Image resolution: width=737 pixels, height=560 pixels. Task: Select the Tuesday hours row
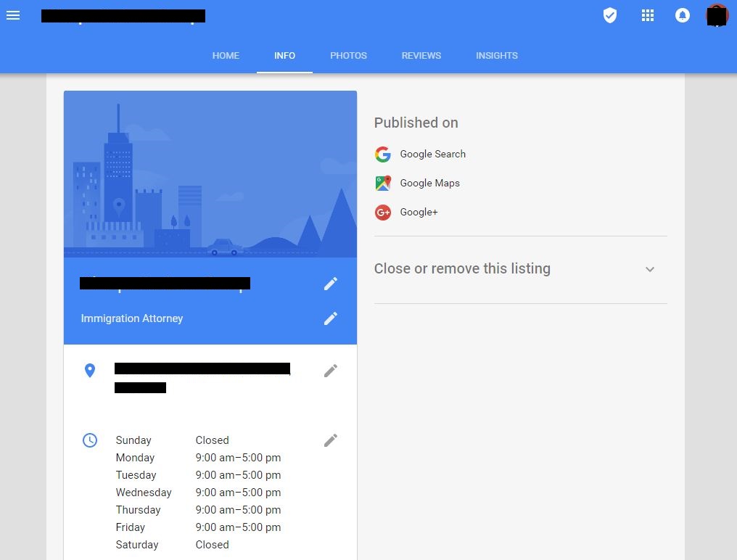click(198, 475)
